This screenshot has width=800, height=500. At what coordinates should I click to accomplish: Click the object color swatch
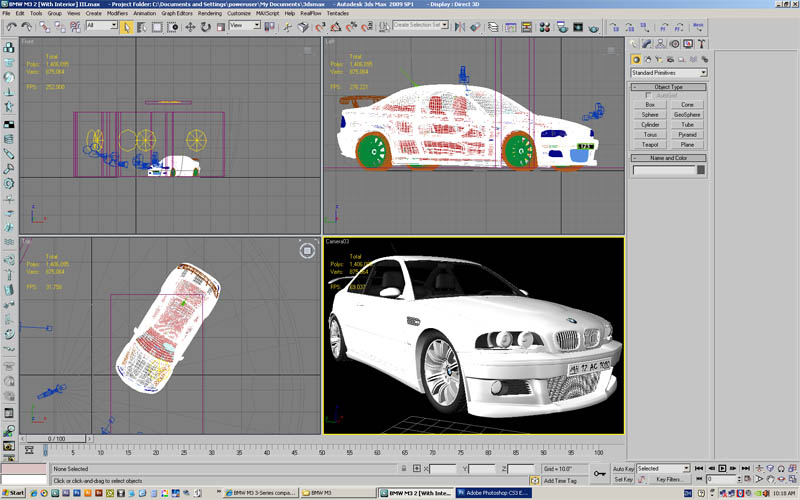coord(701,170)
